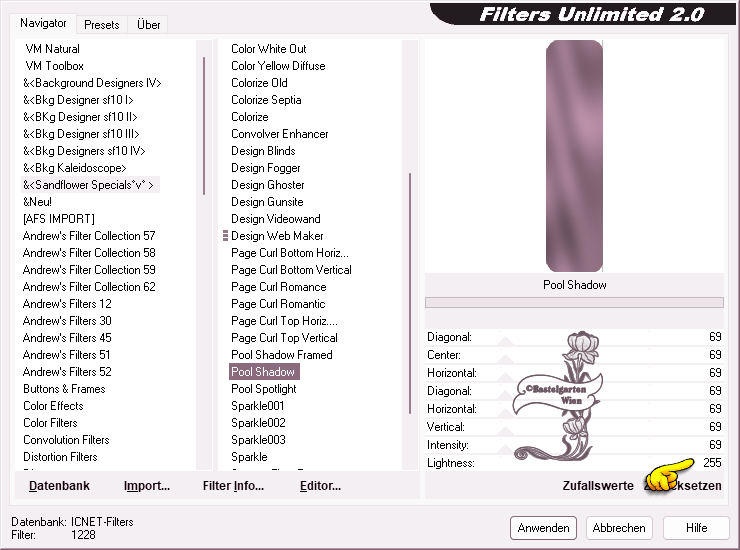Screen dimensions: 740x550
Task: Select Convolution Filters category
Action: (66, 440)
